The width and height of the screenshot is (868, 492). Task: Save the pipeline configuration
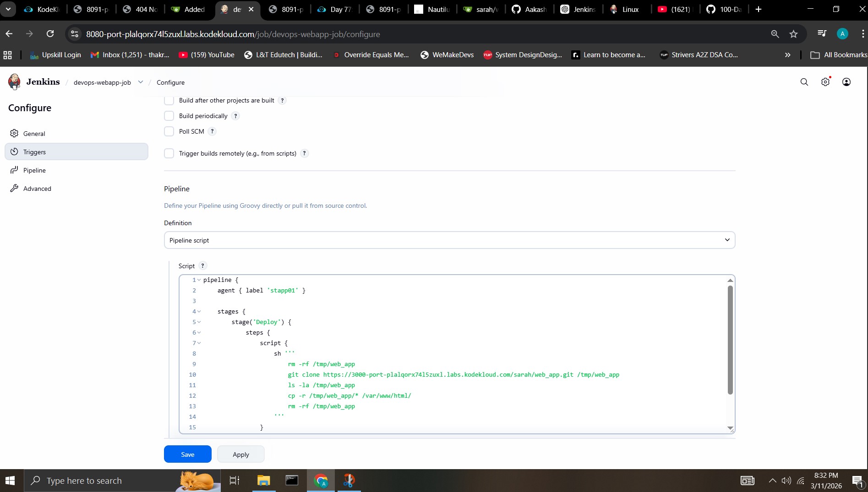point(188,454)
